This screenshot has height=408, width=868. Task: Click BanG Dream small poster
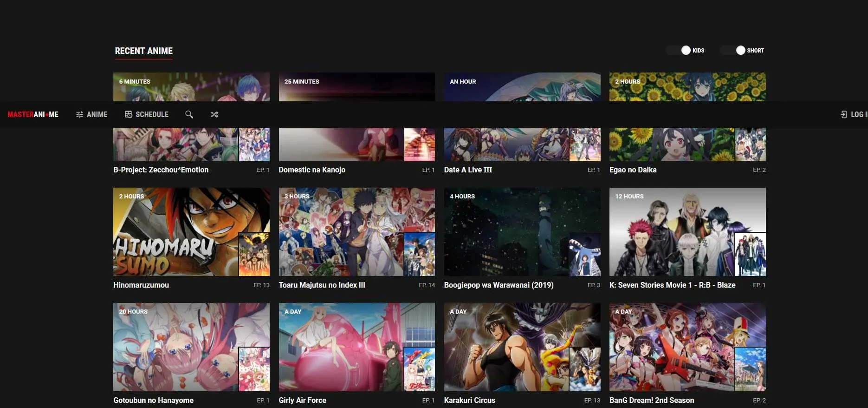[750, 369]
